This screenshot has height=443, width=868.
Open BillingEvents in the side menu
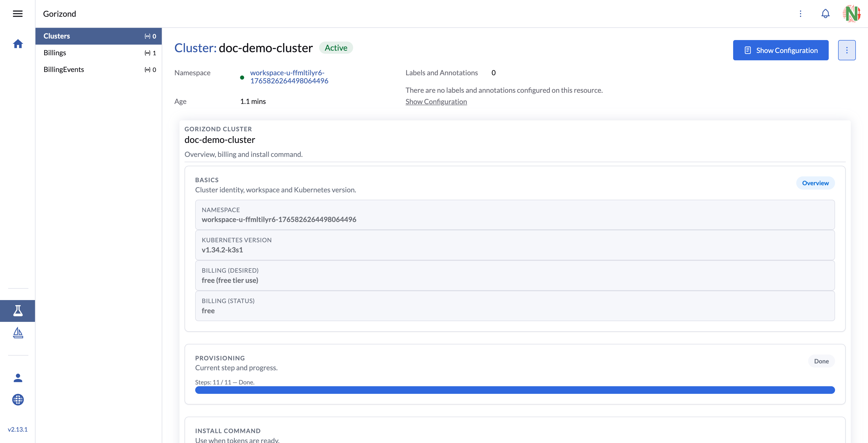click(98, 70)
